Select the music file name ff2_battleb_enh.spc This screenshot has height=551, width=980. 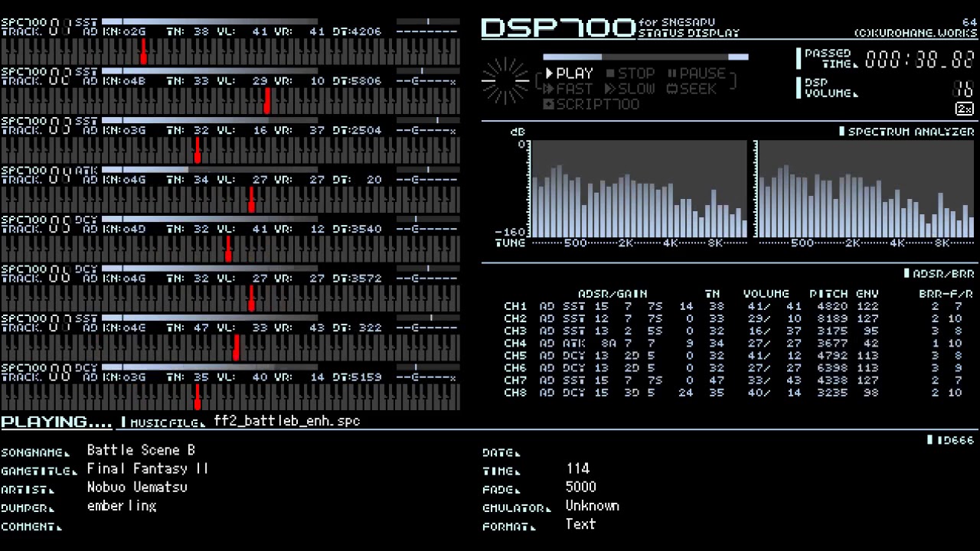click(x=287, y=422)
